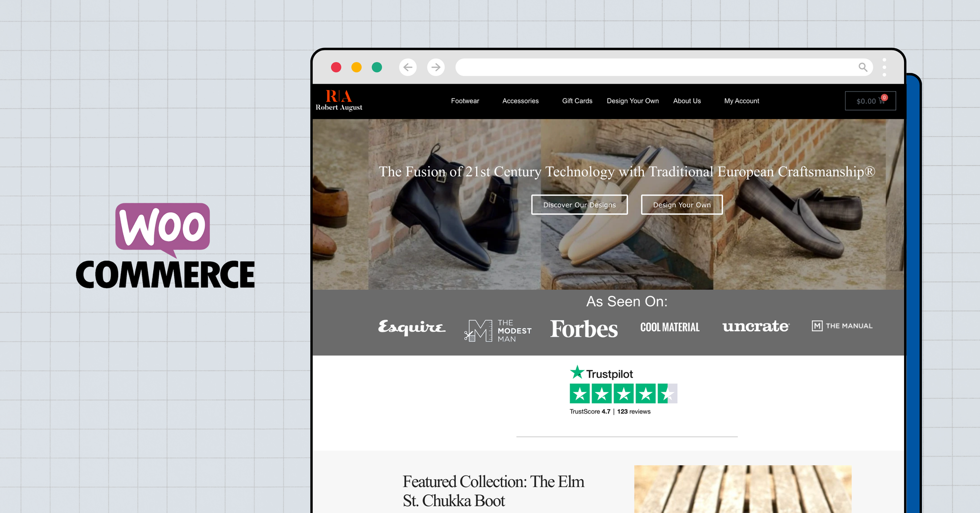Click the magnifier icon in address bar

(x=863, y=67)
